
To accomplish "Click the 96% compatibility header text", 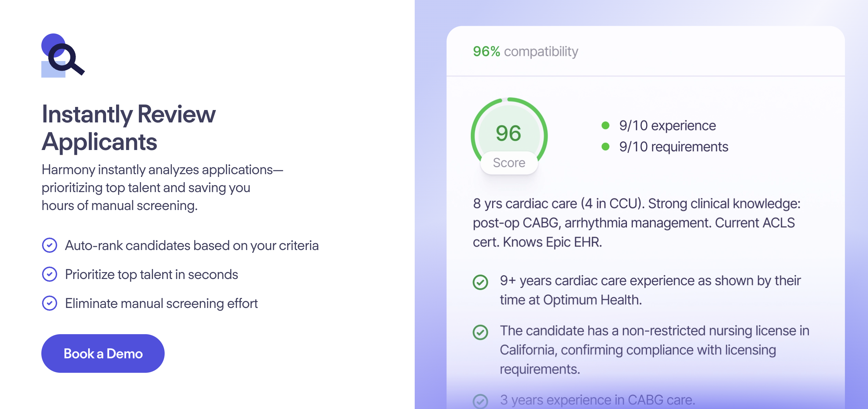I will tap(525, 52).
